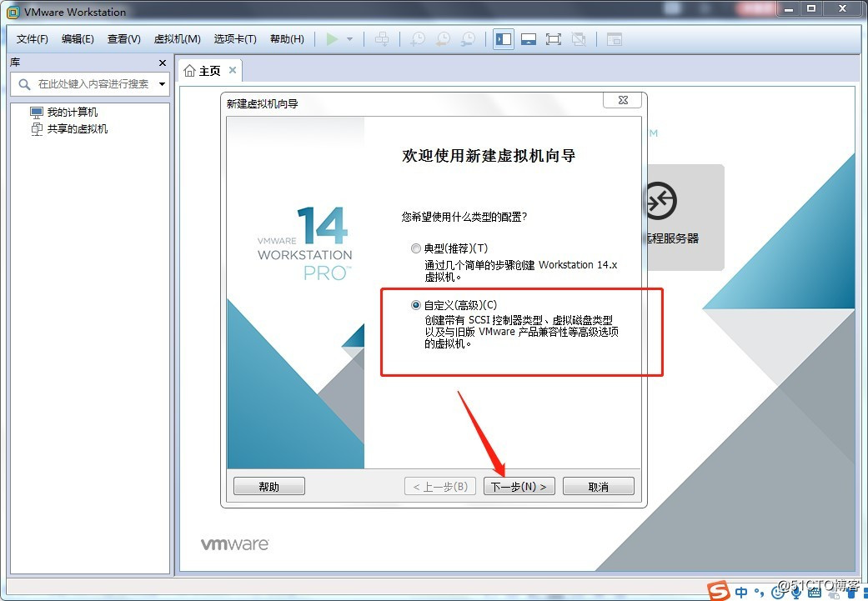
Task: Open the 选项卡(T) menu
Action: (x=235, y=39)
